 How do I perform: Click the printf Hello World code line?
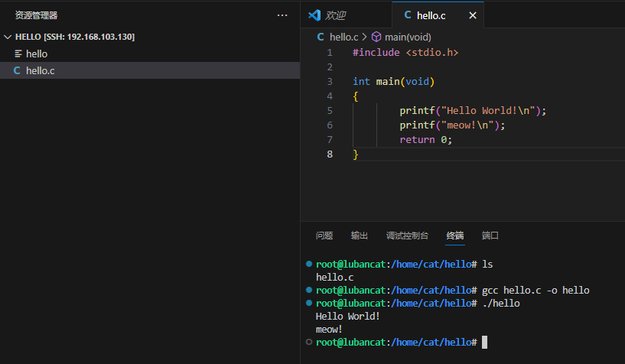473,111
